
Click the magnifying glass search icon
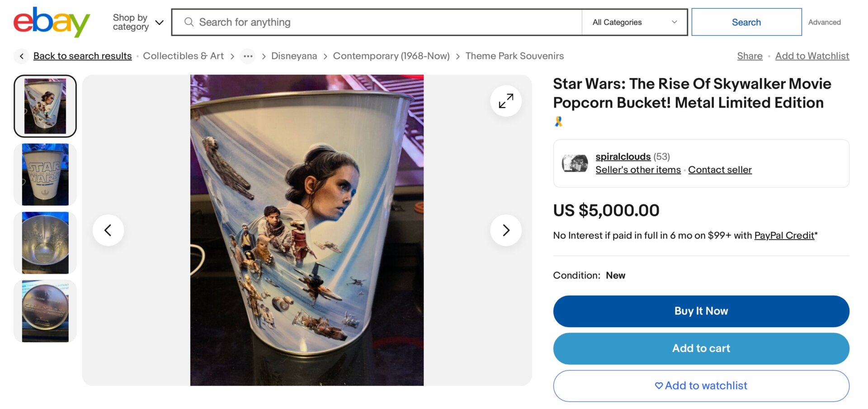point(189,22)
